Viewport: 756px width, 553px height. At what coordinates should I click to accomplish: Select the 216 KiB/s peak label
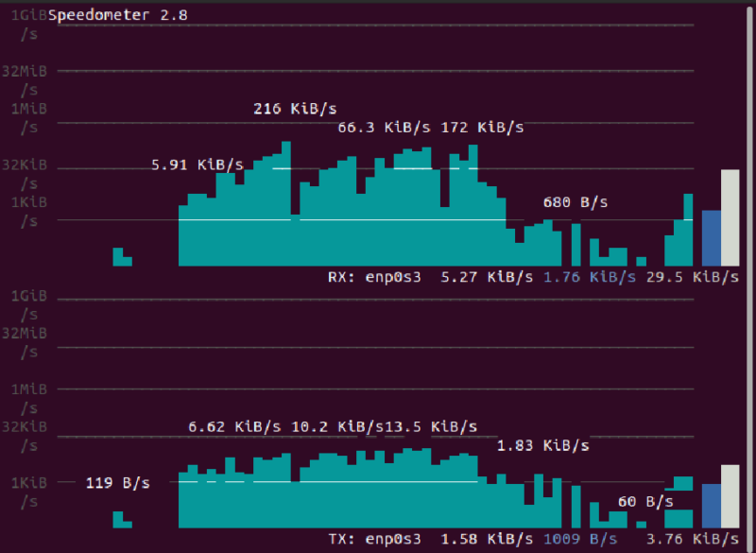pos(295,109)
